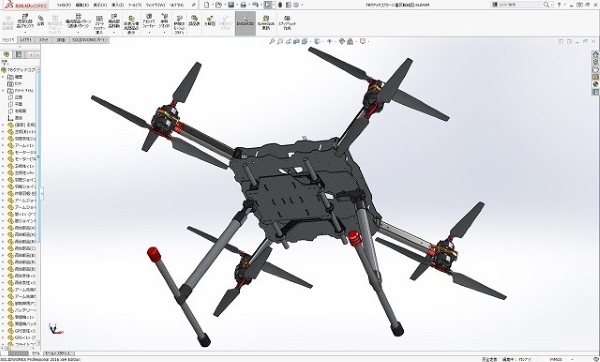The height and width of the screenshot is (362, 600).
Task: Switch to the SOLIDWORKS アドイン tab
Action: point(89,40)
